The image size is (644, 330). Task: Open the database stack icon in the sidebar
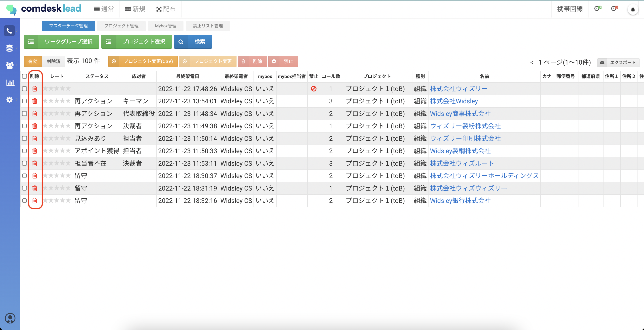9,48
